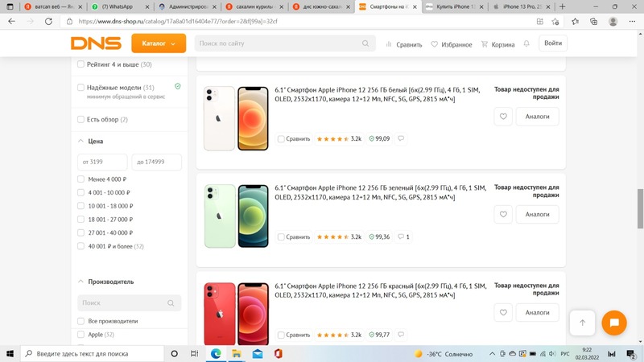The image size is (644, 362).
Task: Add green iPhone 12 to favorites heart
Action: coord(503,215)
